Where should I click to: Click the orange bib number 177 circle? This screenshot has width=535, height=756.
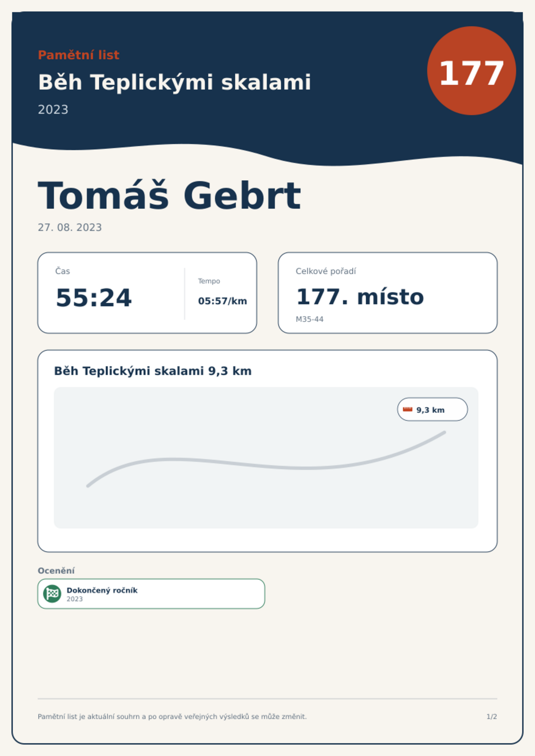[471, 71]
